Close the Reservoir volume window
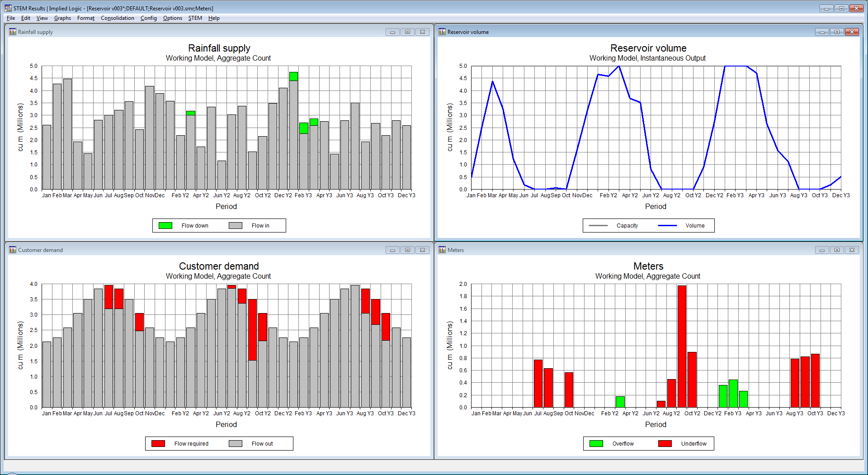 [x=852, y=32]
